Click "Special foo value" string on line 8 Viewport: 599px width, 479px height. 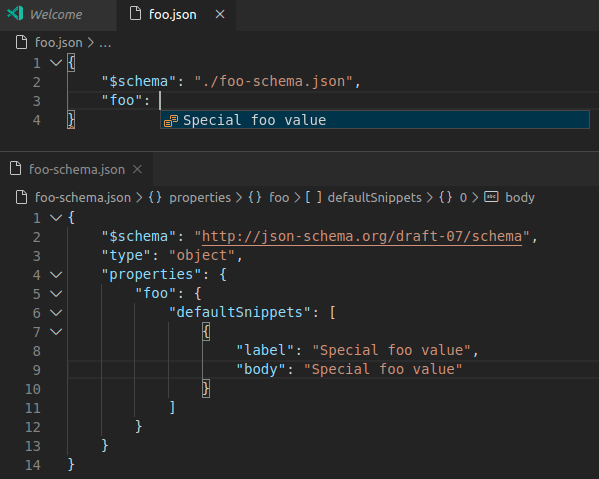pos(391,350)
